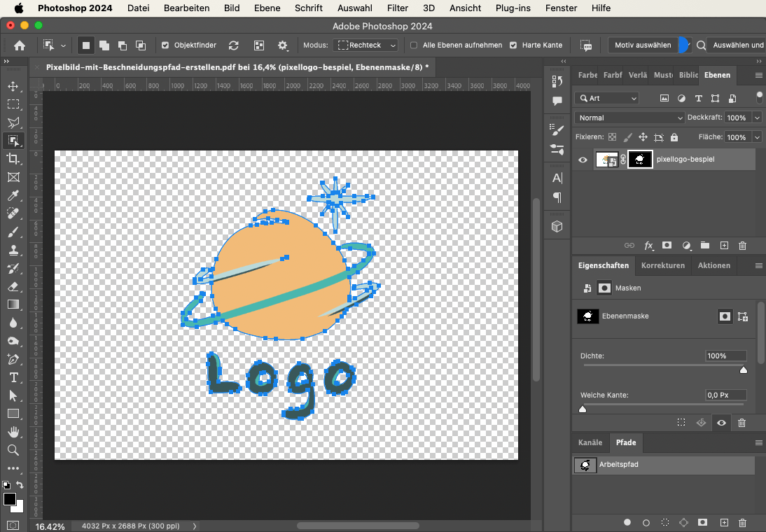The height and width of the screenshot is (532, 766).
Task: Click the Motiv auswählen button
Action: (643, 45)
